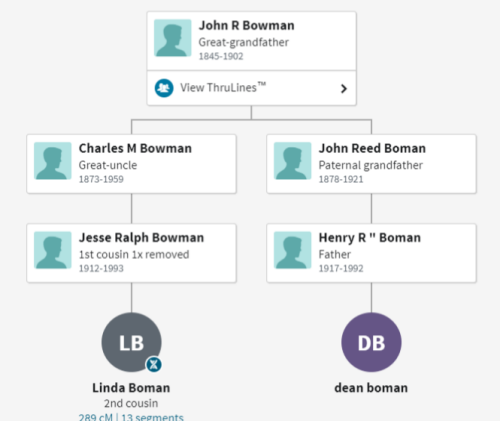Open the View ThruLines link

tap(223, 88)
